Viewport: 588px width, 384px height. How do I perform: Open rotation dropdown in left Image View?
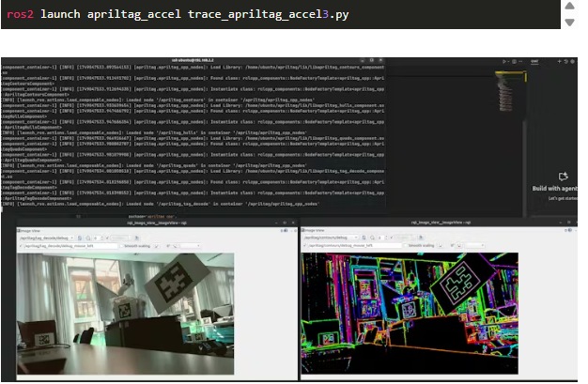(188, 247)
